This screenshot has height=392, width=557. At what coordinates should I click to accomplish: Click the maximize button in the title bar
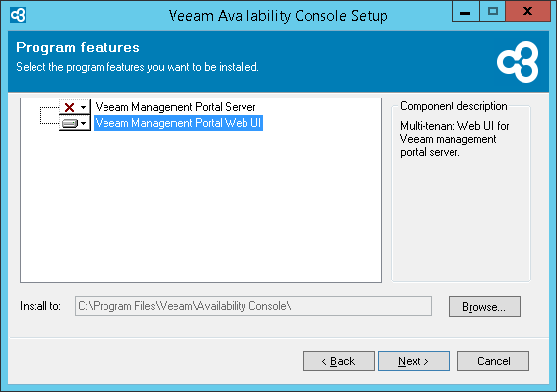point(492,12)
